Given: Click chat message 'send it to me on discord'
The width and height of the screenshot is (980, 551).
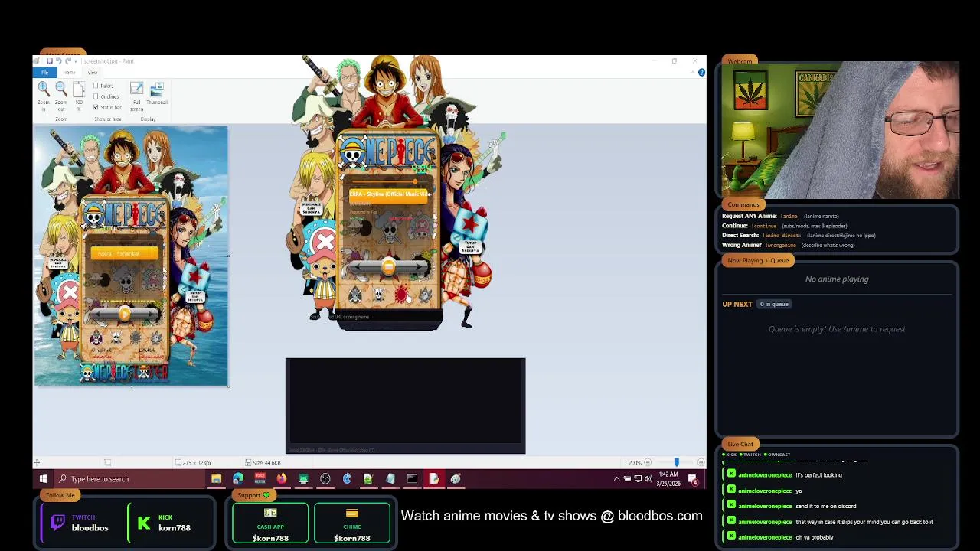Looking at the screenshot, I should click(825, 506).
